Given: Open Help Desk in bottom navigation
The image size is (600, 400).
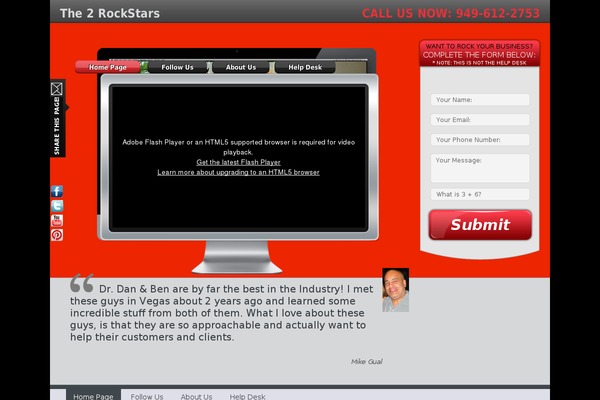Looking at the screenshot, I should (247, 396).
